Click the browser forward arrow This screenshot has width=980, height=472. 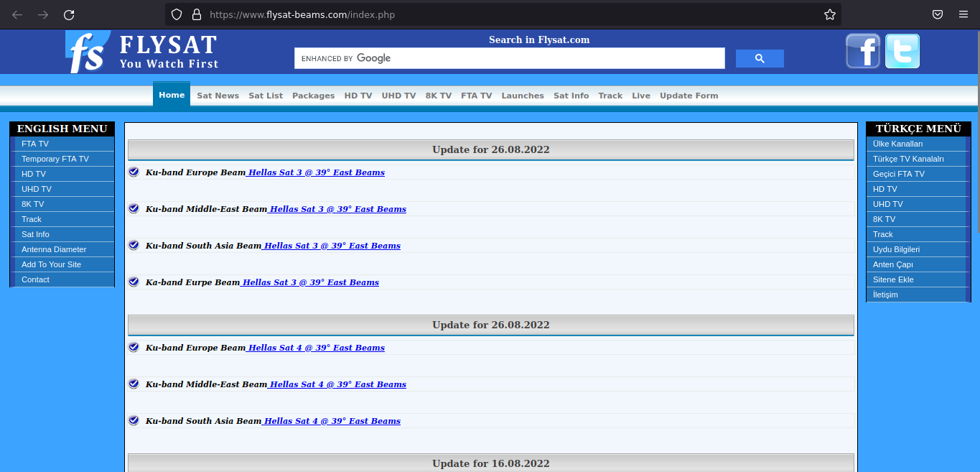[x=43, y=14]
